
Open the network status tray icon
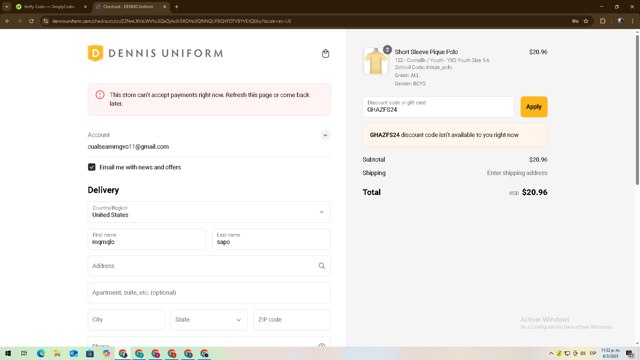[x=567, y=353]
